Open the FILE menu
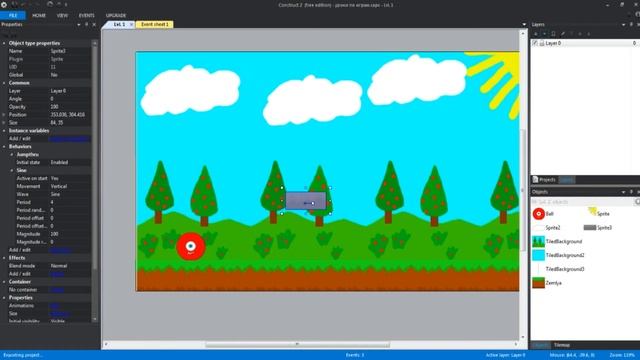Image resolution: width=640 pixels, height=360 pixels. tap(13, 16)
